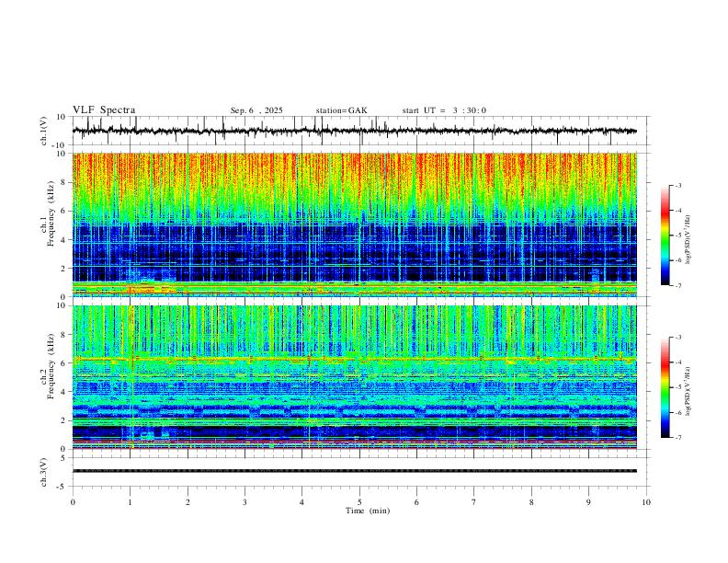Click the time axis tick label "5"
This screenshot has width=728, height=563.
(x=359, y=502)
